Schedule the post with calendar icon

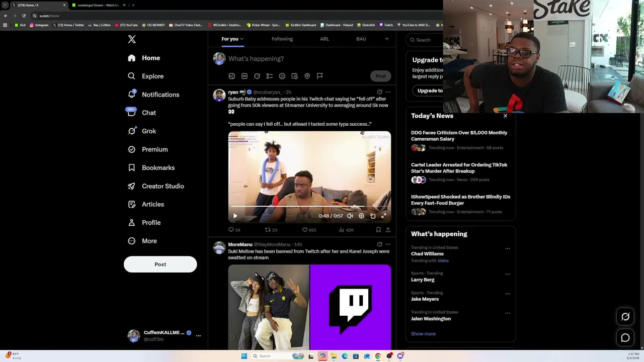click(x=295, y=76)
